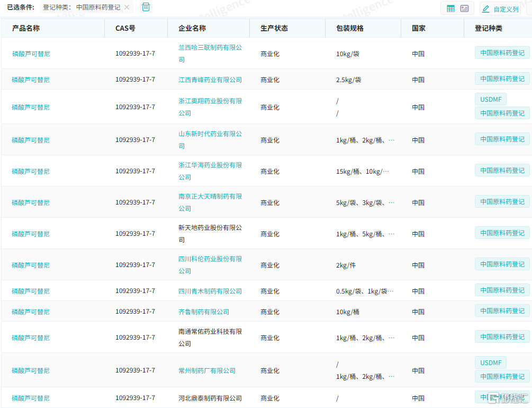Open 山东新时代药业有限公司 company link
Screen dimensions: 532x408
[x=210, y=140]
